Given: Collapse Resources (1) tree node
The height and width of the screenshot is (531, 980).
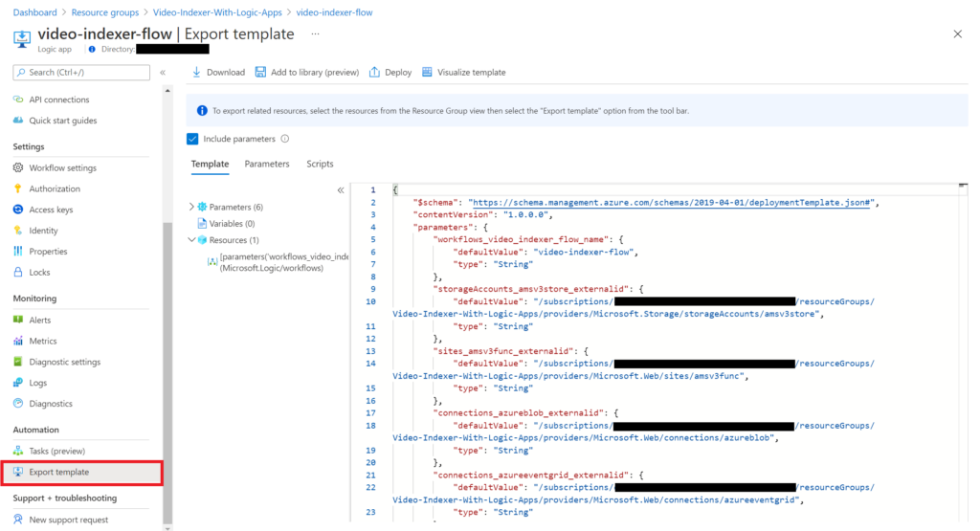Looking at the screenshot, I should tap(191, 239).
